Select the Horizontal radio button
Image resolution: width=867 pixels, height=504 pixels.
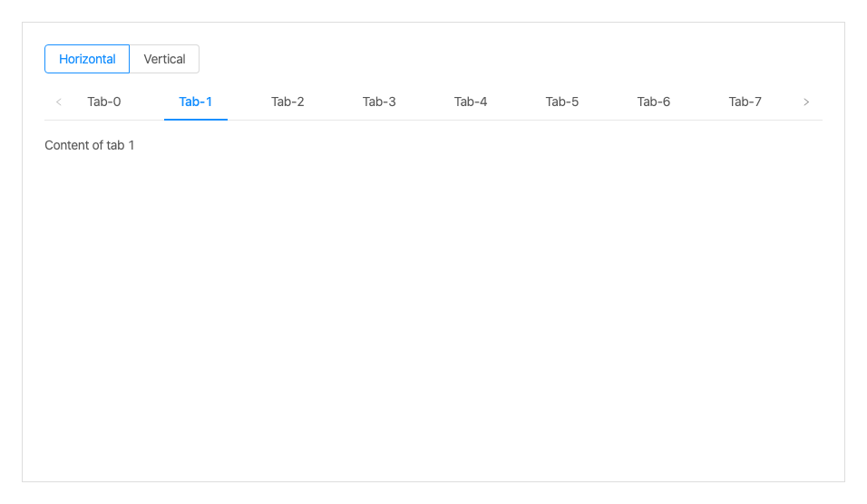coord(87,59)
